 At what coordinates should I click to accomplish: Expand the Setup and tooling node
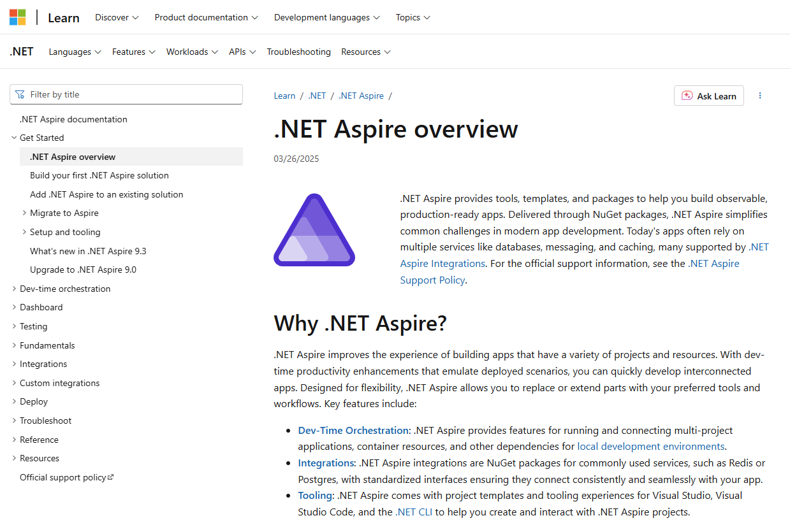24,232
